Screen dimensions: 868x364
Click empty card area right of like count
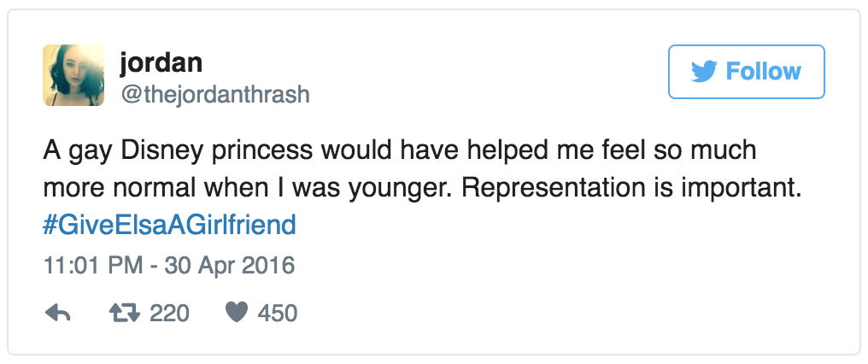(x=555, y=314)
